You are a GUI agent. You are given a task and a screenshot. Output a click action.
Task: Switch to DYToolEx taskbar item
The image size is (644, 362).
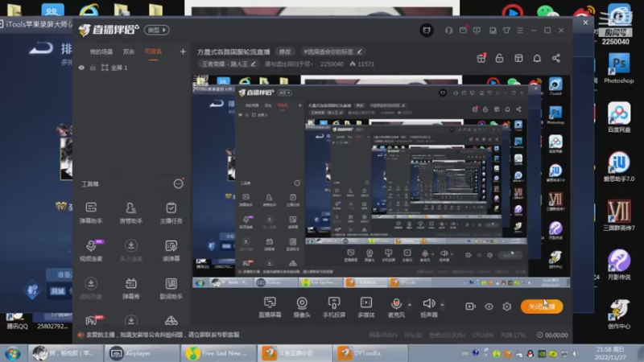coord(372,353)
